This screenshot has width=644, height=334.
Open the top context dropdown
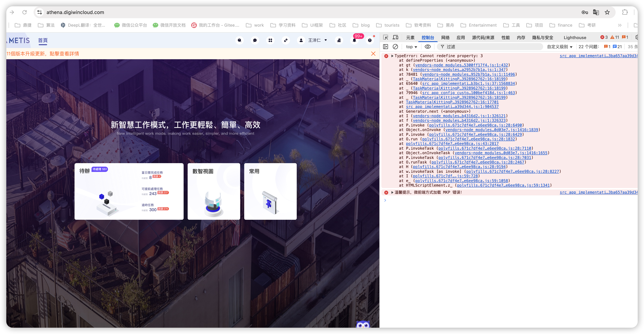pos(411,47)
